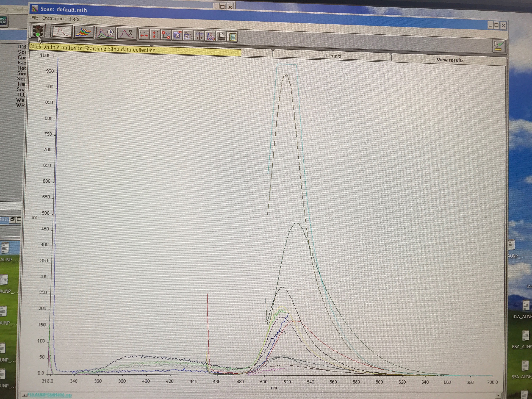Switch to the View results tab

click(x=450, y=60)
